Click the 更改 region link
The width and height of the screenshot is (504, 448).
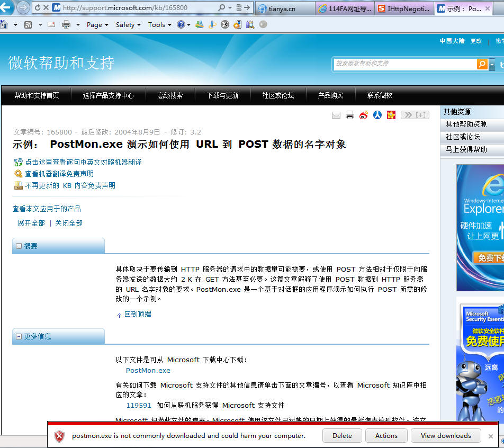coord(476,41)
